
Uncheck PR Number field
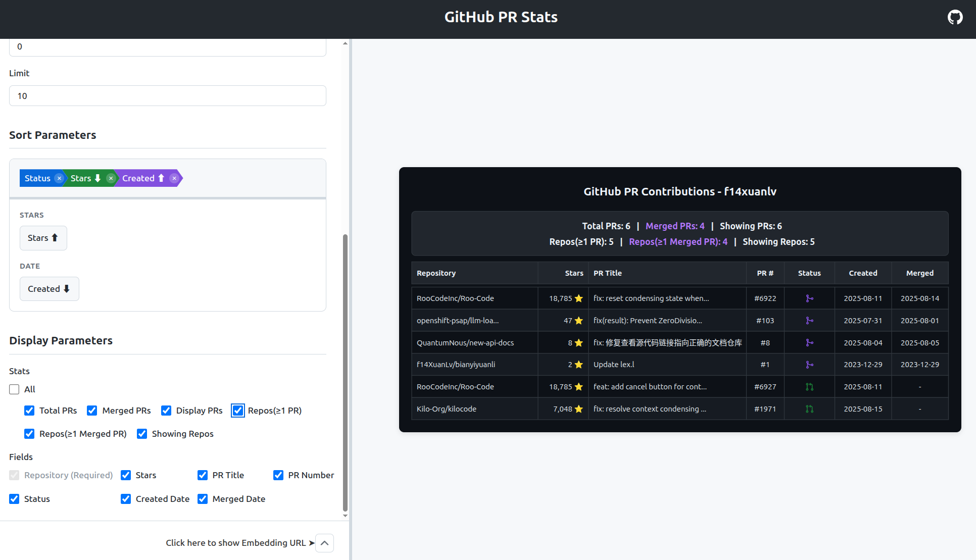(278, 475)
